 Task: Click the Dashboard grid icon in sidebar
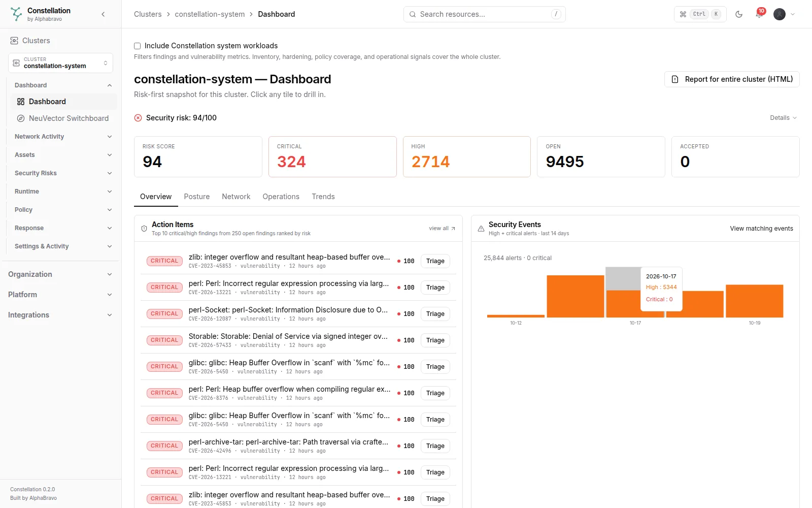[21, 102]
